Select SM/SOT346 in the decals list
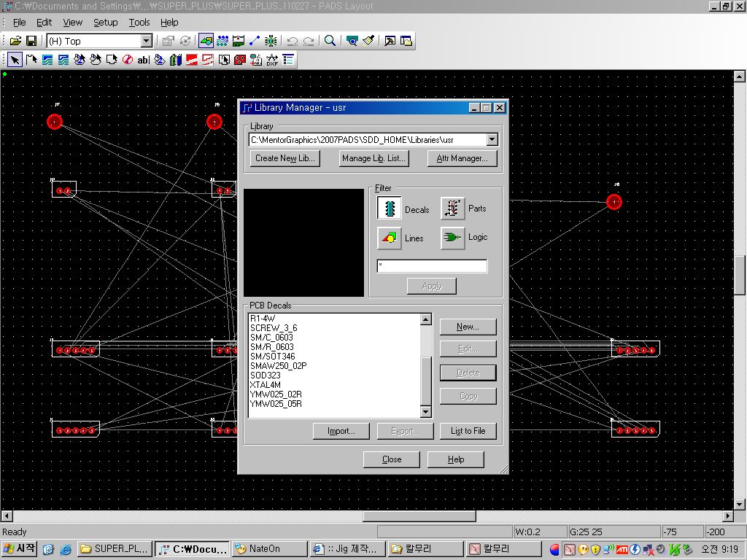This screenshot has width=747, height=560. pyautogui.click(x=273, y=357)
